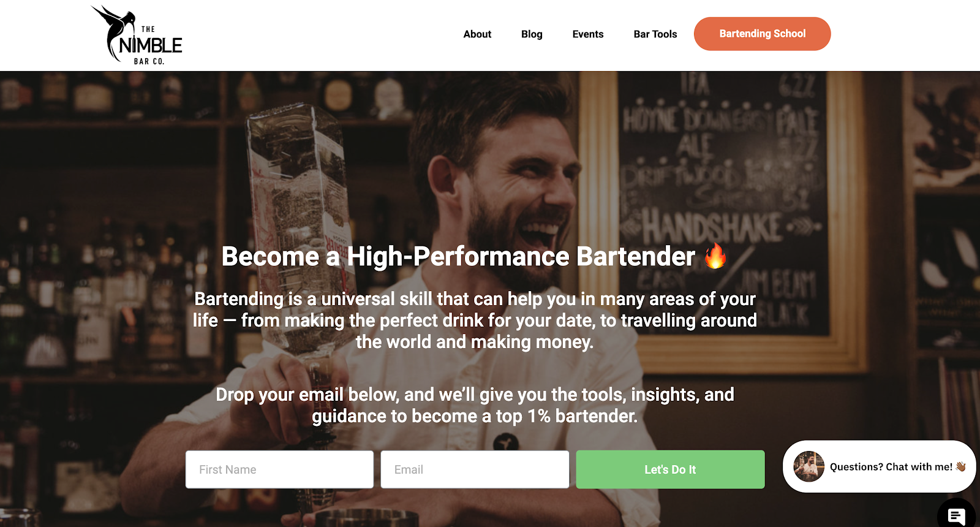Focus the Email input field
980x527 pixels.
pos(475,469)
